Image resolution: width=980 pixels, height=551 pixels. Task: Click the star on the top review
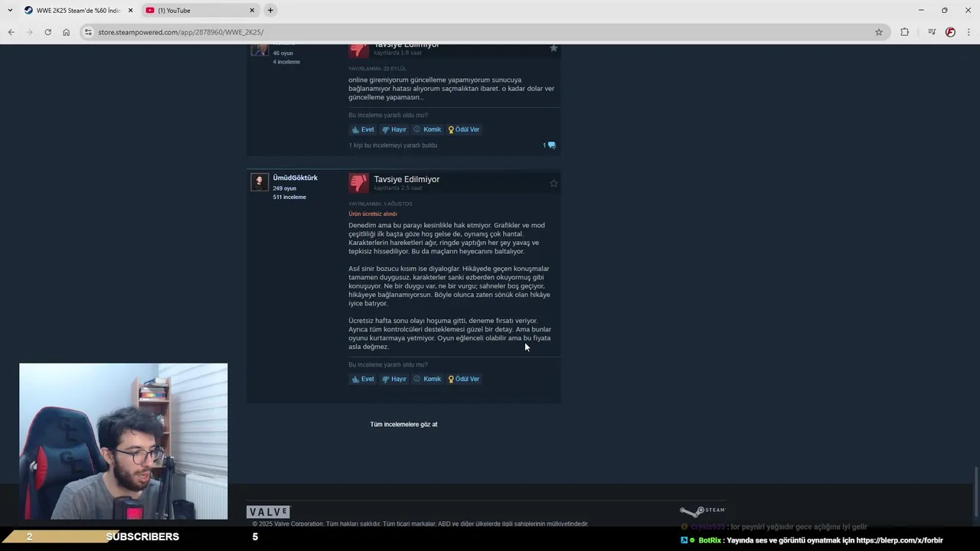coord(554,48)
